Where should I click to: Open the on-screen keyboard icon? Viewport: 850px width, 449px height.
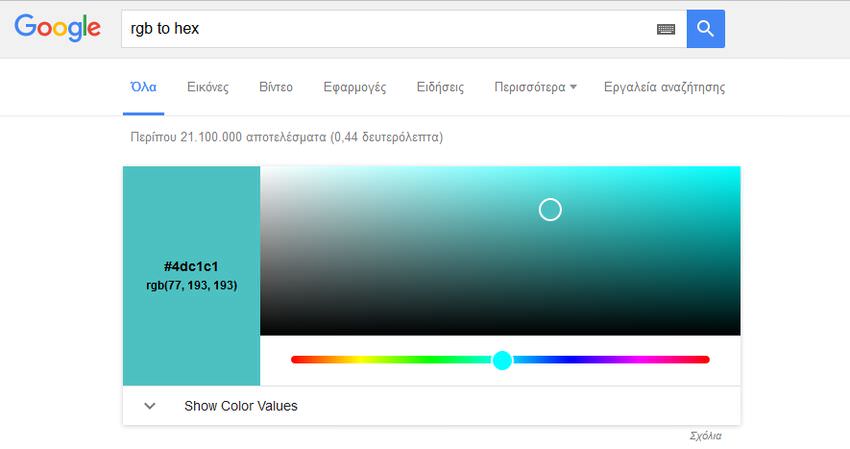(666, 29)
